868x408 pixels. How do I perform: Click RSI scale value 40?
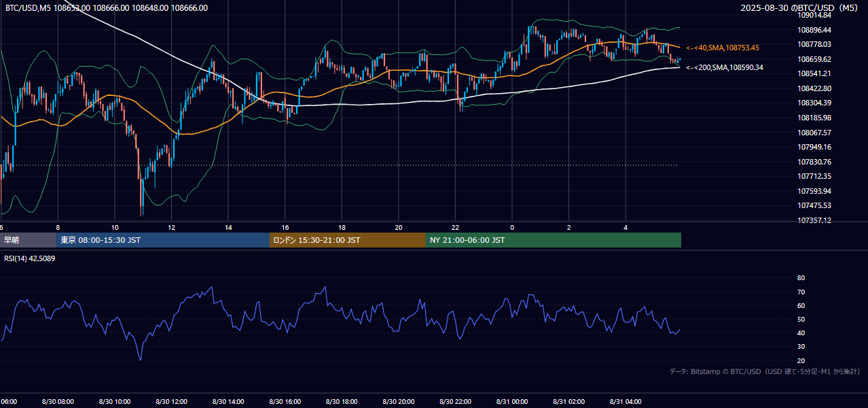[x=801, y=333]
